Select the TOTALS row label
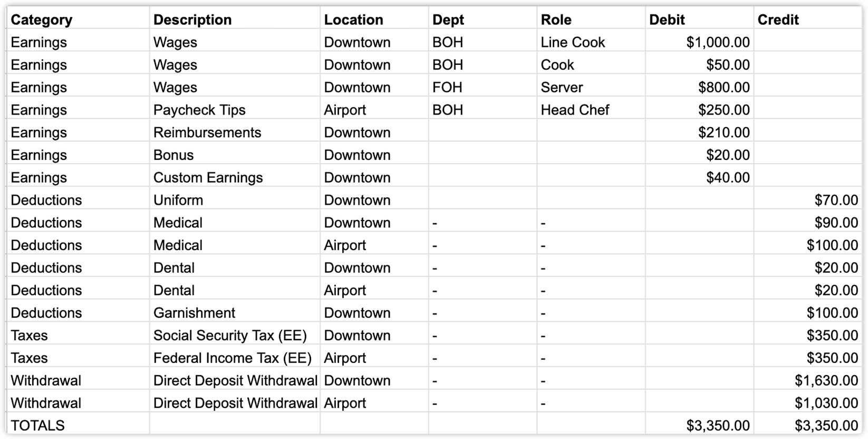 (37, 426)
